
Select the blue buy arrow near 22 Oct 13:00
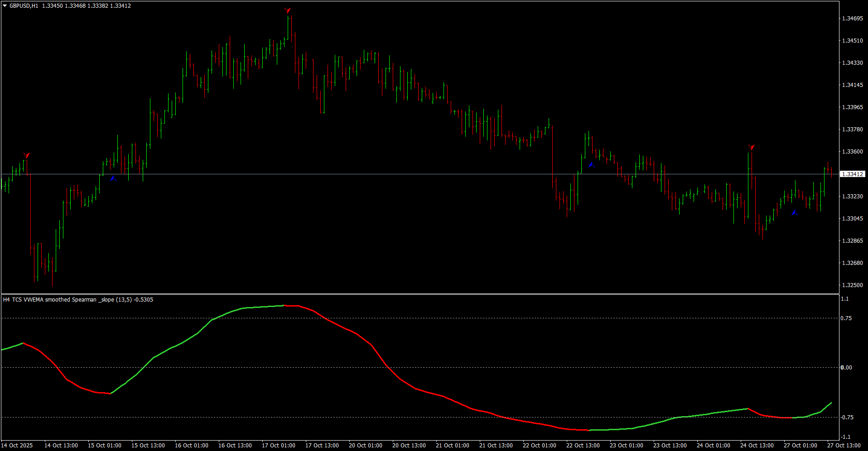[592, 165]
